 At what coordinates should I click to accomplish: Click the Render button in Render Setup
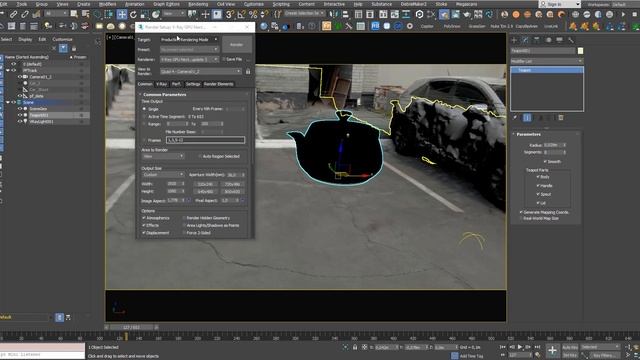[x=237, y=44]
